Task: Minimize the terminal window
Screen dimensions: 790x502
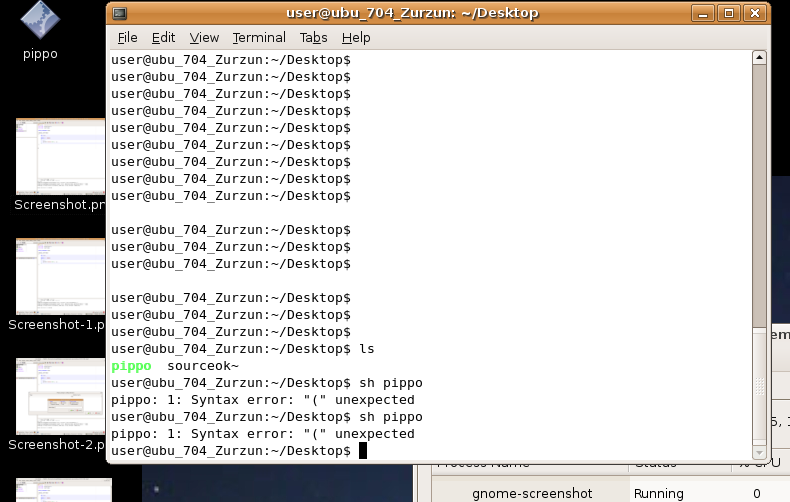Action: click(x=705, y=13)
